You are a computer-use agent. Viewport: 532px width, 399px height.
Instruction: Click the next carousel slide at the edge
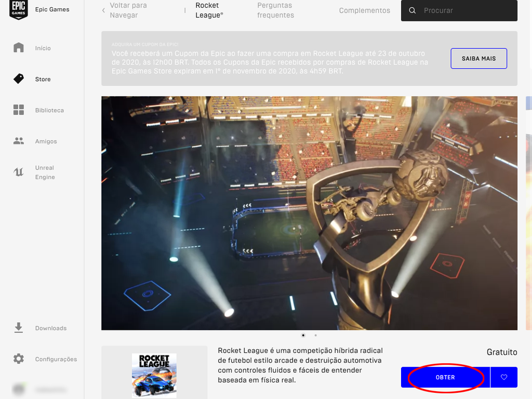click(x=528, y=213)
